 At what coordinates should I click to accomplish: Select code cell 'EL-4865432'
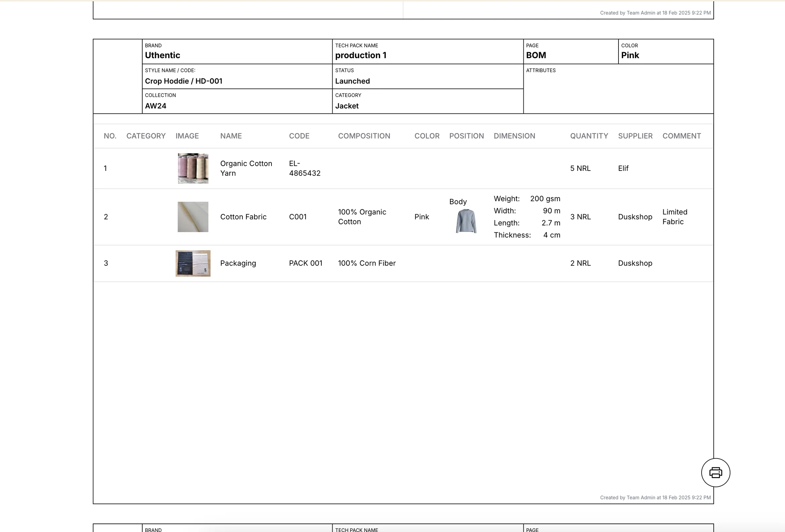(305, 168)
